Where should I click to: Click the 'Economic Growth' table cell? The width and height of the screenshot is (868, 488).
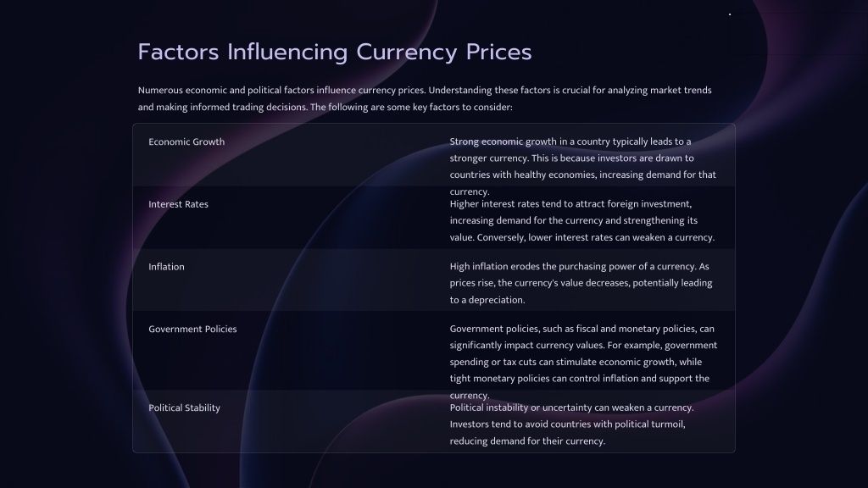click(x=186, y=141)
